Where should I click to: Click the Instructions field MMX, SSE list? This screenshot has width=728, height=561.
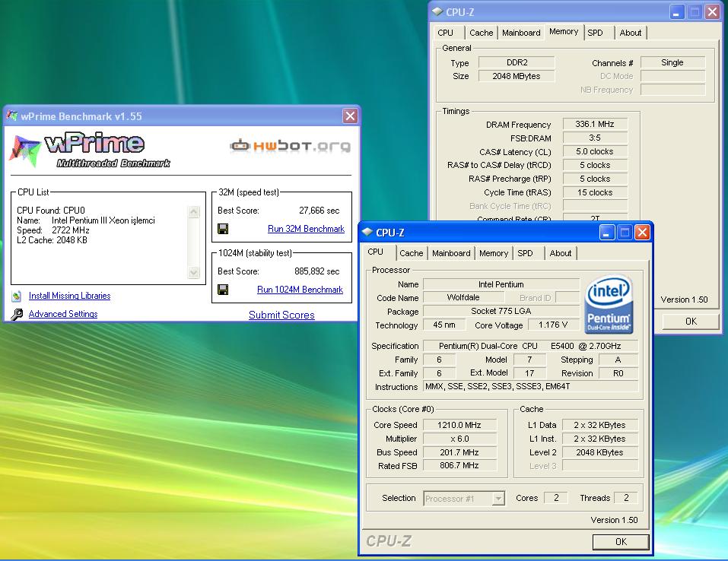pos(530,386)
